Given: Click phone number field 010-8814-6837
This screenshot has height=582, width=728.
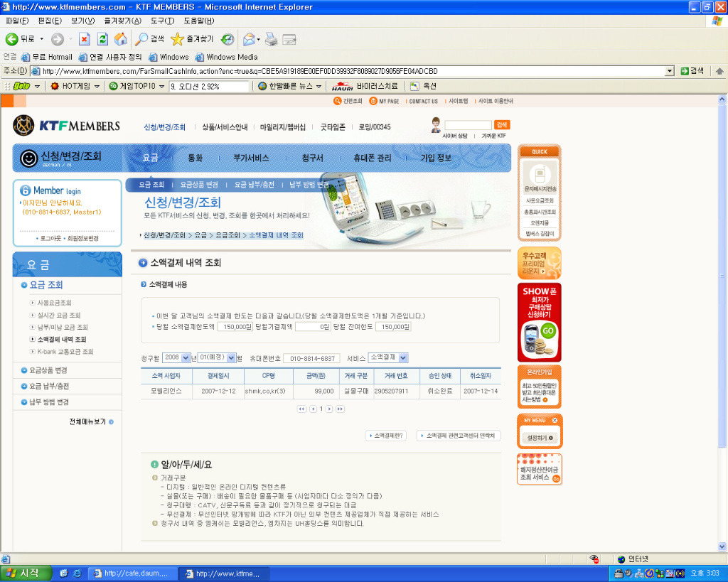Looking at the screenshot, I should click(x=312, y=358).
